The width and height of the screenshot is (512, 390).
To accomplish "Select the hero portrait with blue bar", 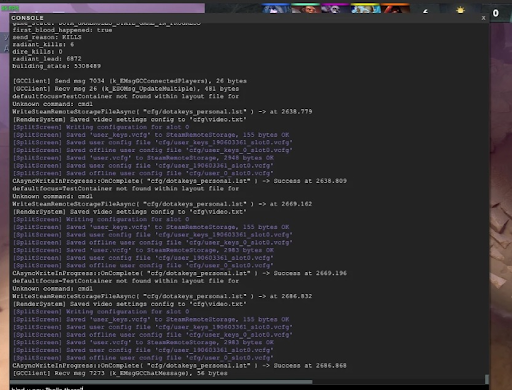I will tap(276, 8).
